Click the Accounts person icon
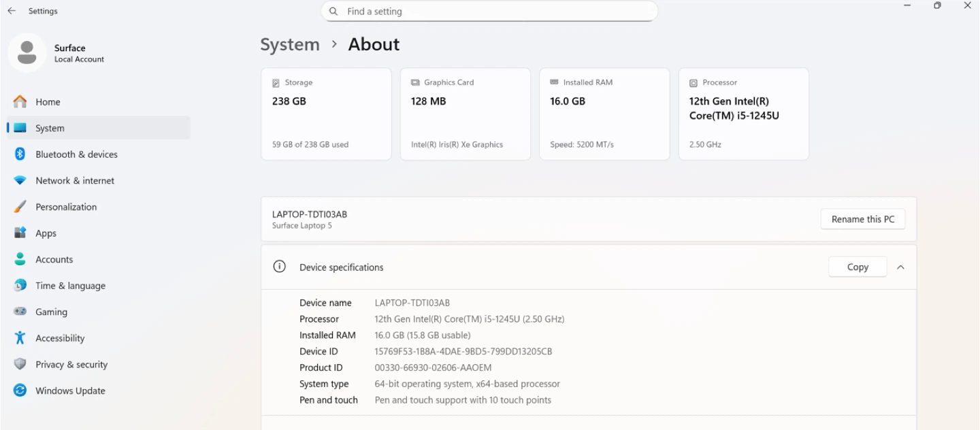 click(x=20, y=259)
